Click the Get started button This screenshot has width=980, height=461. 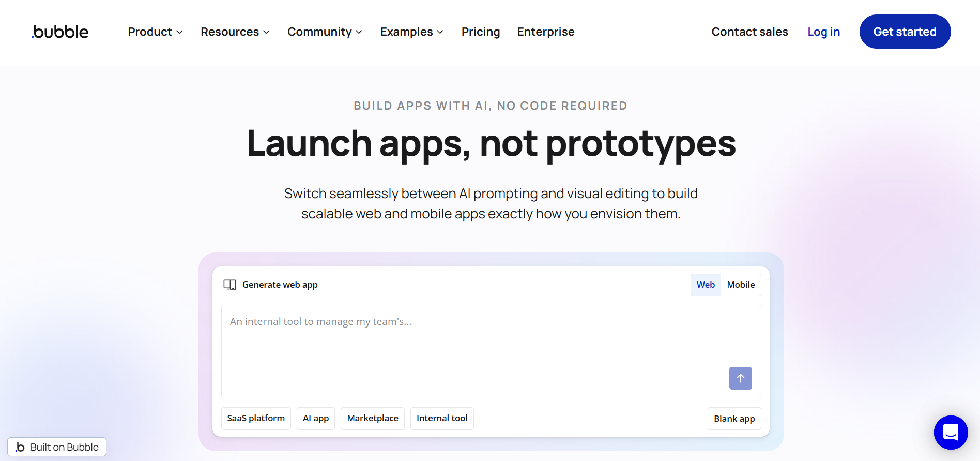tap(905, 32)
